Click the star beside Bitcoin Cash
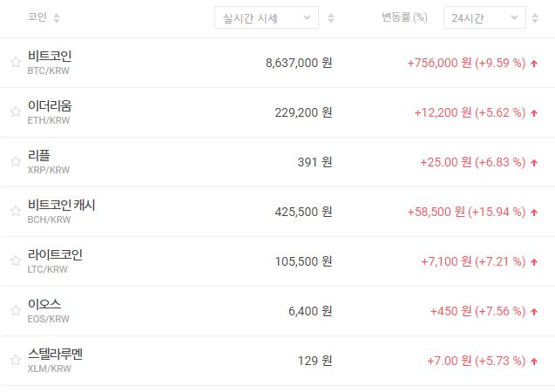Image resolution: width=555 pixels, height=392 pixels. click(15, 212)
